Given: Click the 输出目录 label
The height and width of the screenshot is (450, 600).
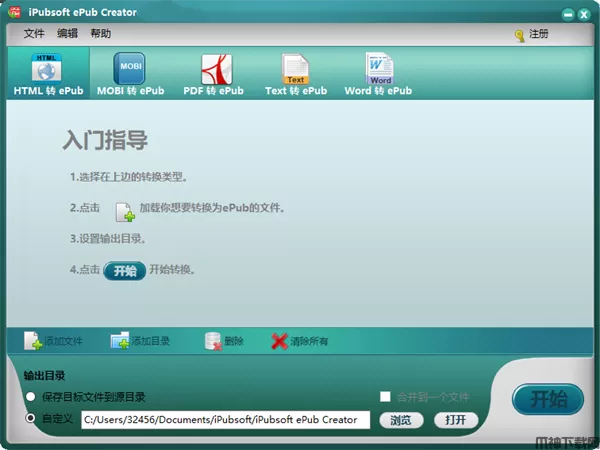Looking at the screenshot, I should click(44, 376).
